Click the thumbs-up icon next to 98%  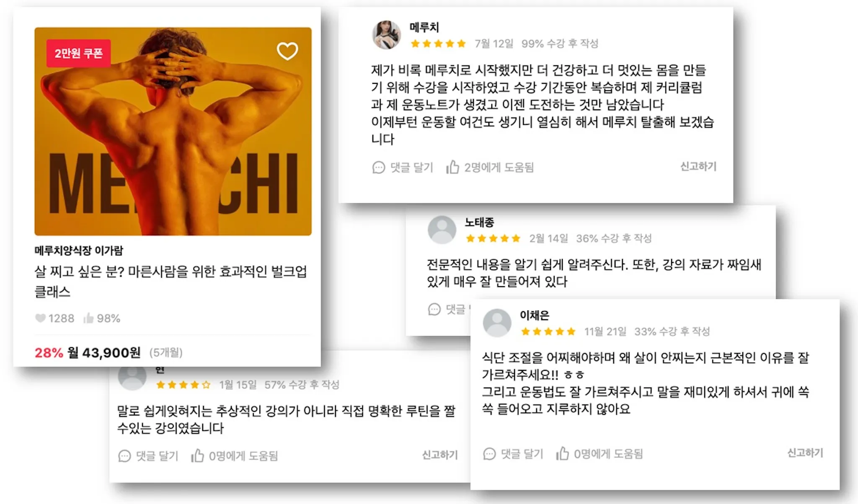(x=88, y=318)
